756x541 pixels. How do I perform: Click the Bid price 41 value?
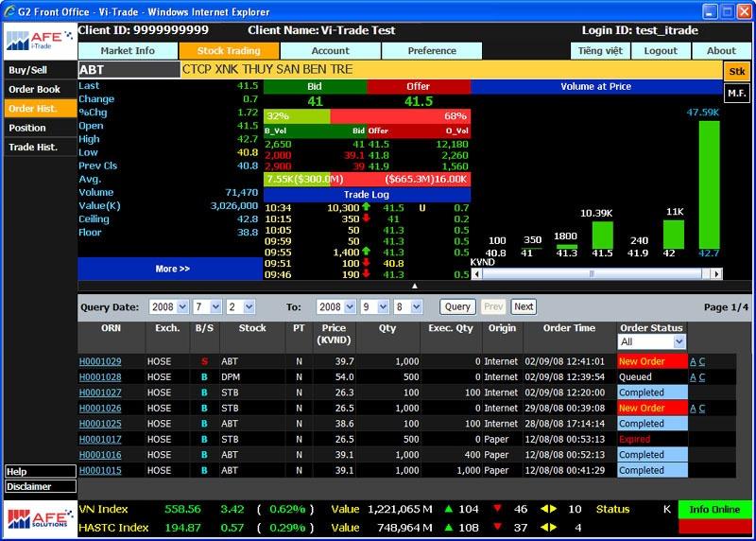(315, 101)
